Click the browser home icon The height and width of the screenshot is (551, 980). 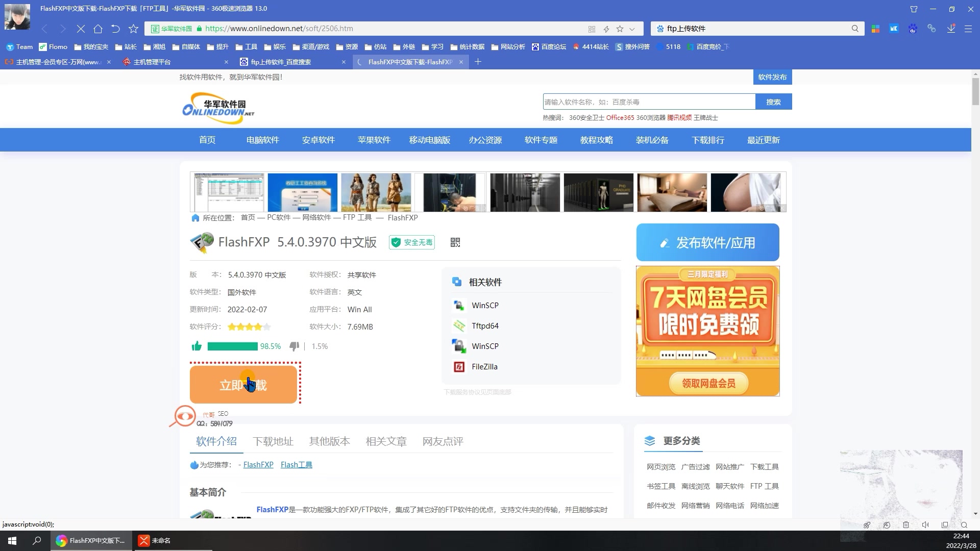[x=98, y=29]
